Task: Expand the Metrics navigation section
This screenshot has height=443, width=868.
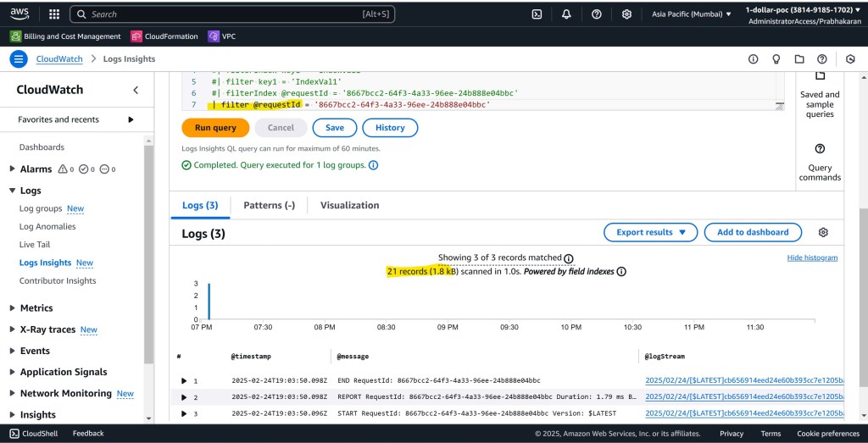Action: 12,308
